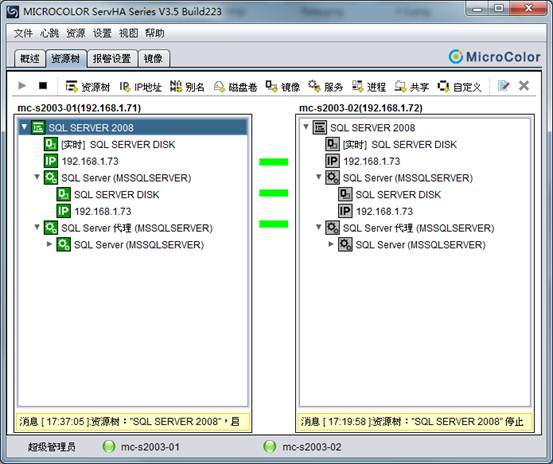The image size is (553, 464).
Task: Click gray disk icon of right [实时] SQL SERVER DISK
Action: (x=333, y=144)
